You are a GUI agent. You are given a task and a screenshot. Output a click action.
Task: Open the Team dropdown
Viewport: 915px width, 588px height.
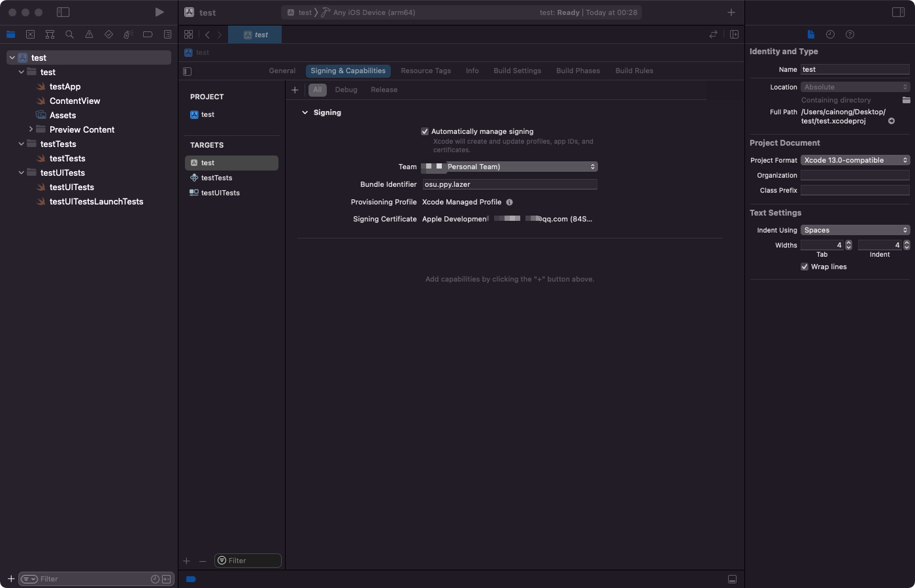(x=509, y=167)
